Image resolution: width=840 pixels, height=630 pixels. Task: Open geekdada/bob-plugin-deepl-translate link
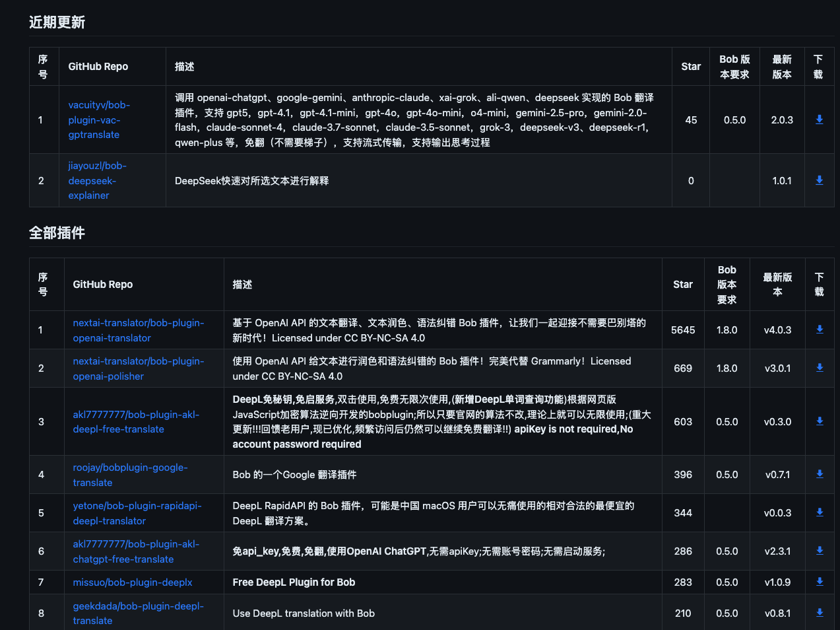click(x=138, y=613)
